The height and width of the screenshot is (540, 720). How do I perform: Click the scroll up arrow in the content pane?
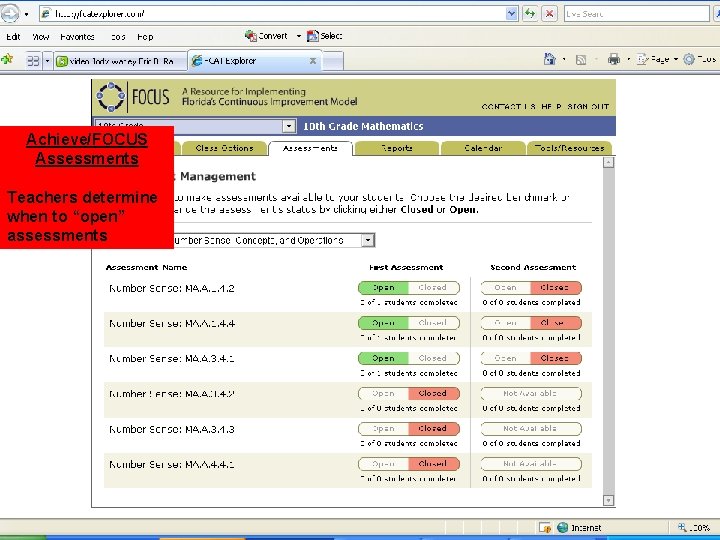pyautogui.click(x=608, y=163)
